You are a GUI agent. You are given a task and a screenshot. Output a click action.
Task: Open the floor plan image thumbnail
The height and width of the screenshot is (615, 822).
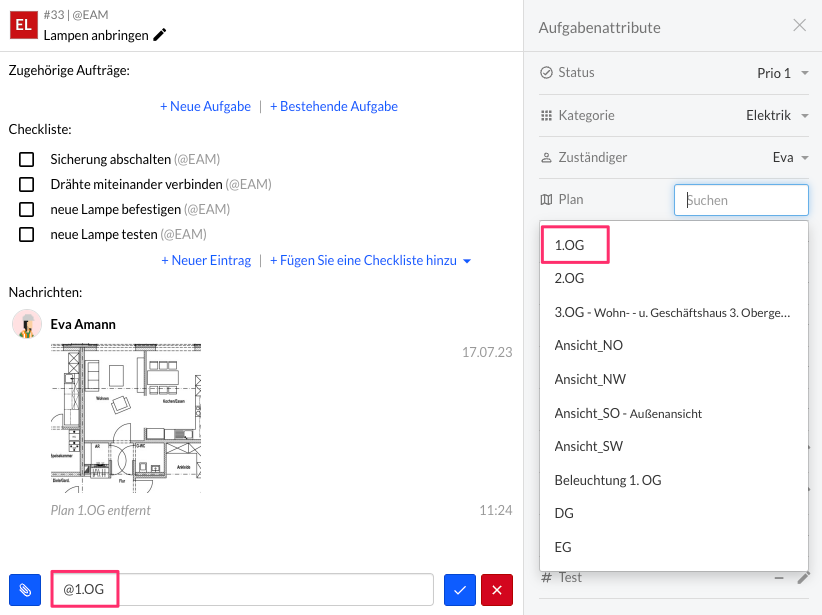point(125,418)
